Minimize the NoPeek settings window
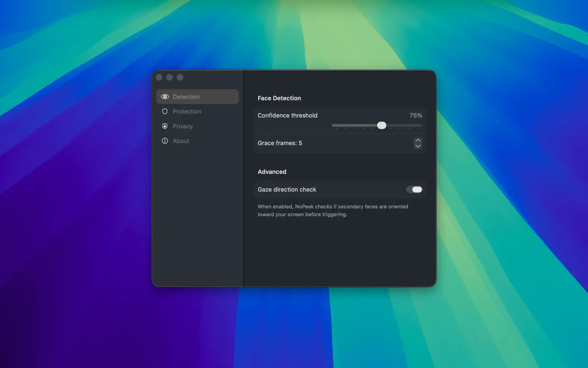588x368 pixels. (x=170, y=77)
